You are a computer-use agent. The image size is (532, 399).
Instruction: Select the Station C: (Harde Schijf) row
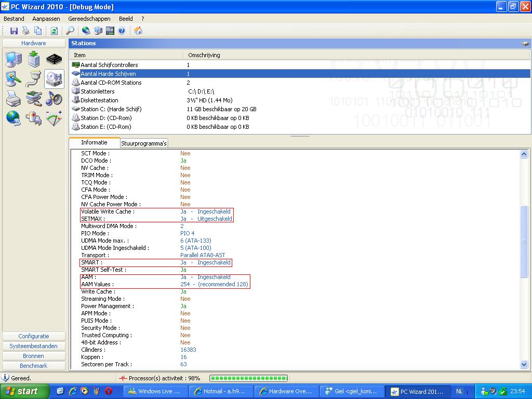[300, 109]
